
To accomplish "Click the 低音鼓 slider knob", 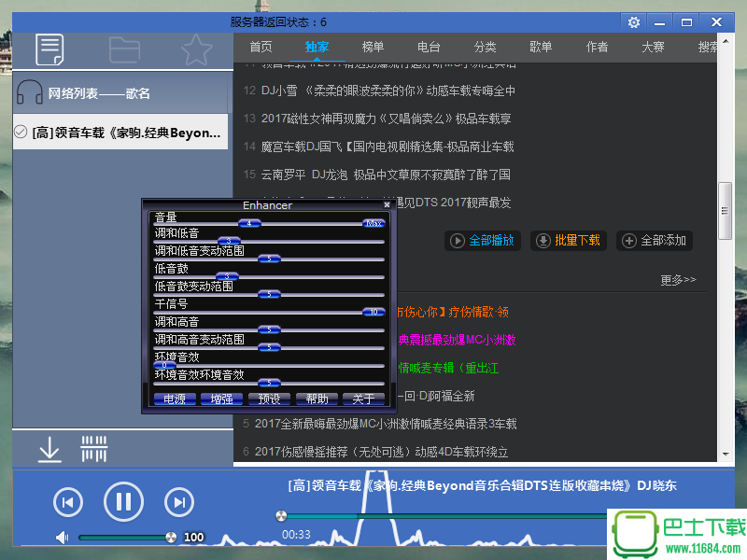I will click(x=227, y=276).
